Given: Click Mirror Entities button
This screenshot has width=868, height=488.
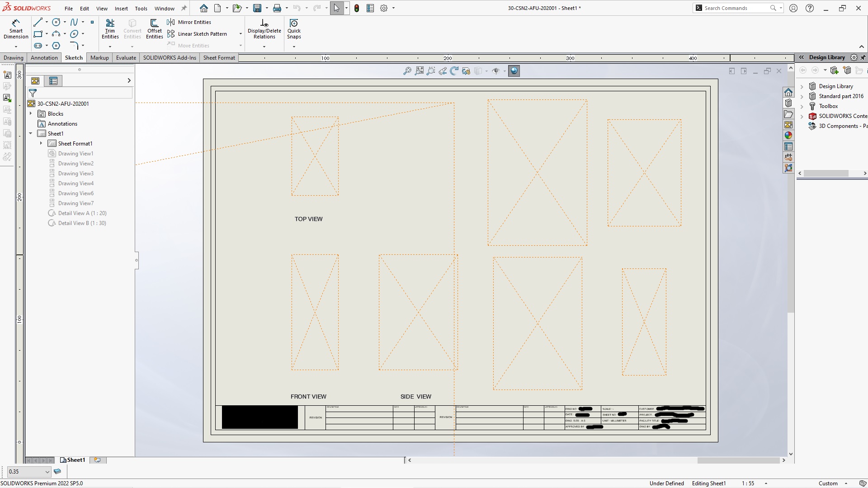Looking at the screenshot, I should click(x=189, y=22).
